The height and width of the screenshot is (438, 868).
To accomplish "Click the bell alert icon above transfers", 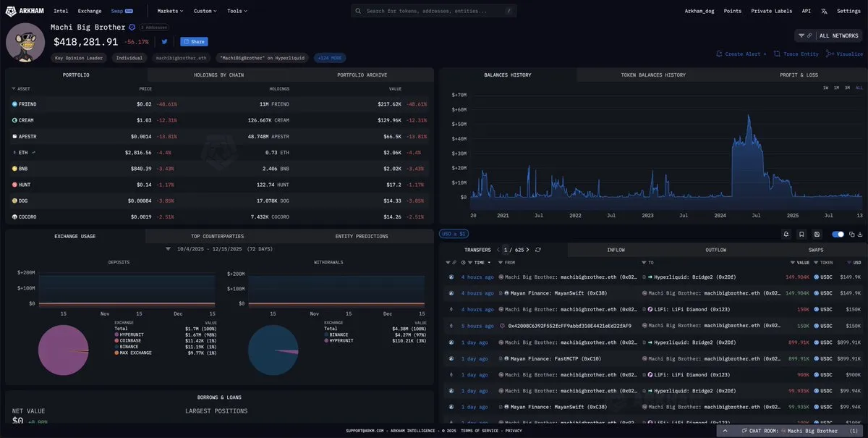I will (786, 234).
